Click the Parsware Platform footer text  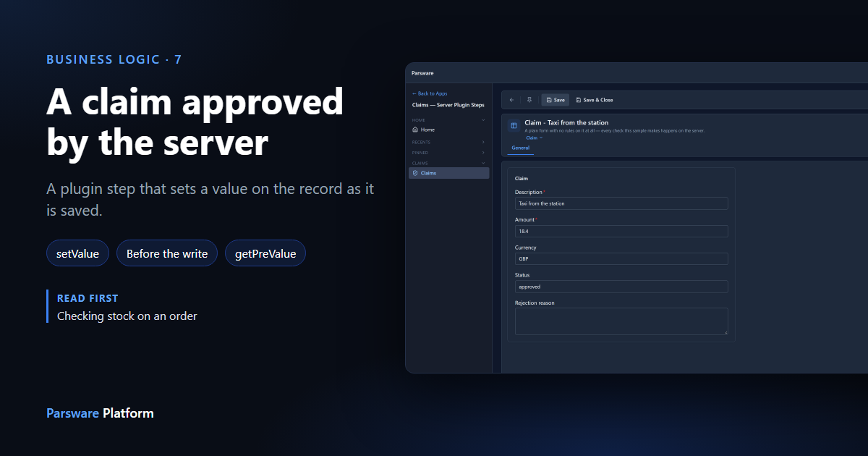click(100, 413)
